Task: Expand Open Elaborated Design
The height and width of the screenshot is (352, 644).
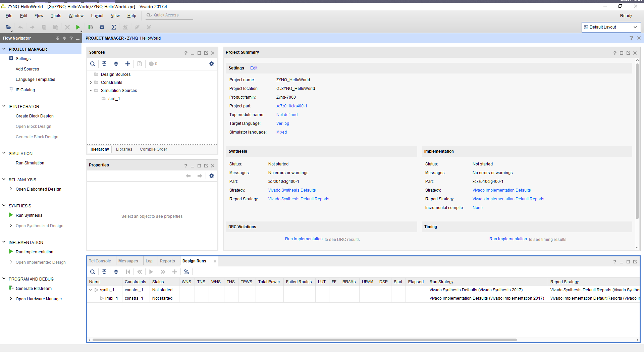Action: point(11,189)
